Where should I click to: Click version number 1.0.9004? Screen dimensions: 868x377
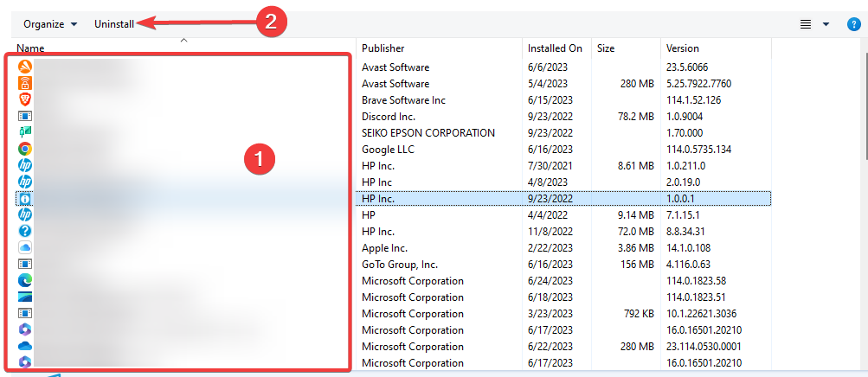click(x=683, y=117)
